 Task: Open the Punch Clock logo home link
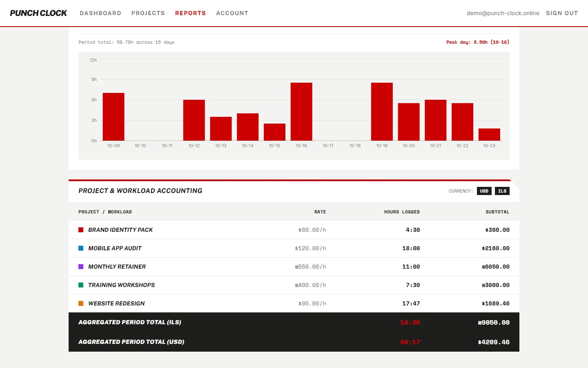coord(38,13)
